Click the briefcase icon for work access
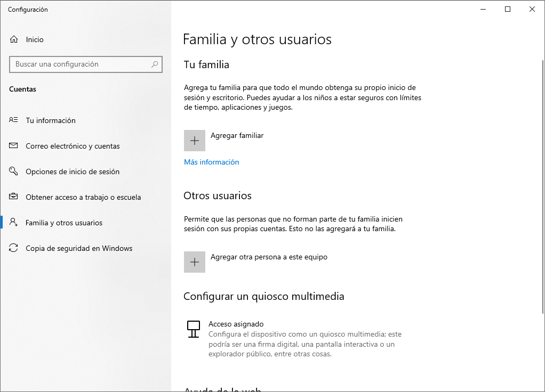545x392 pixels. 14,197
